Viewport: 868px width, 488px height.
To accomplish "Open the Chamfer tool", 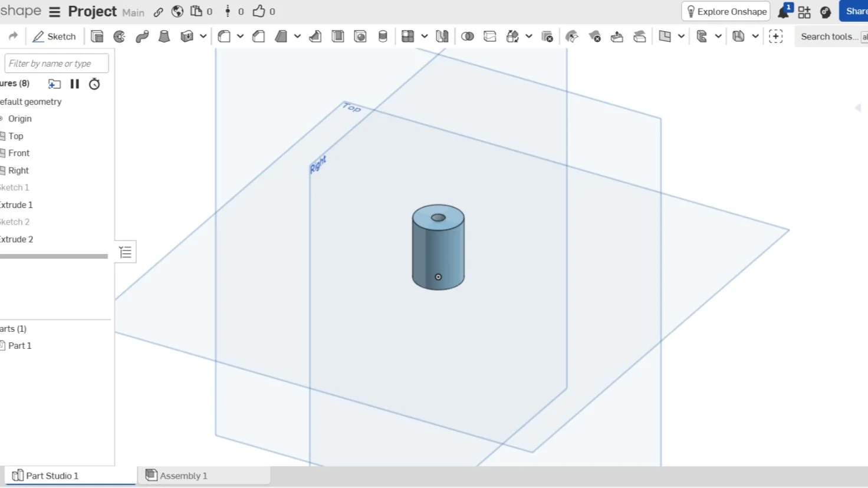I will pyautogui.click(x=258, y=37).
